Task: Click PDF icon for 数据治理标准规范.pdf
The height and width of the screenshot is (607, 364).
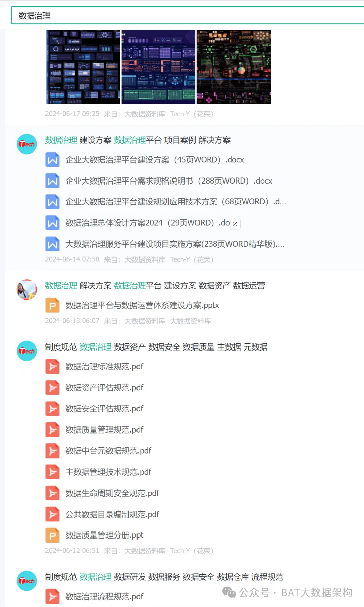Action: tap(53, 366)
